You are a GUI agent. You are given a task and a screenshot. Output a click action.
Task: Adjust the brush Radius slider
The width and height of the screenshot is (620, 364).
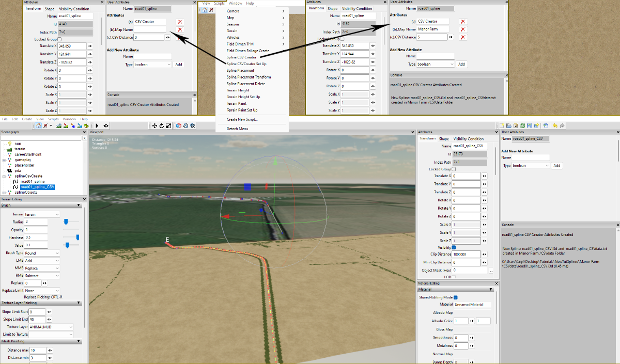[x=66, y=221]
